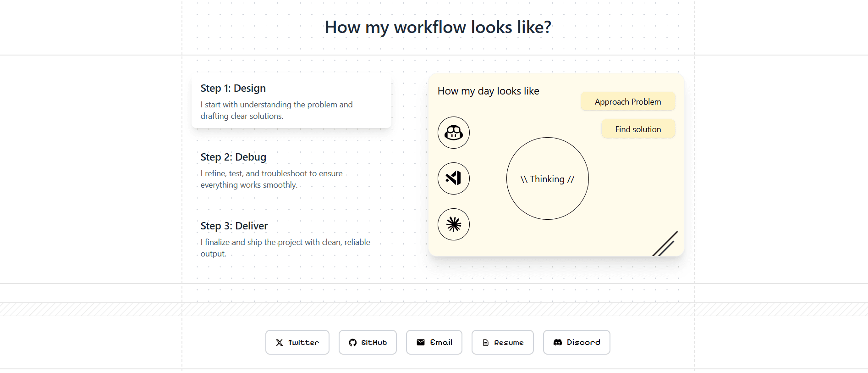868x373 pixels.
Task: Click the Claude starburst icon
Action: coord(453,224)
